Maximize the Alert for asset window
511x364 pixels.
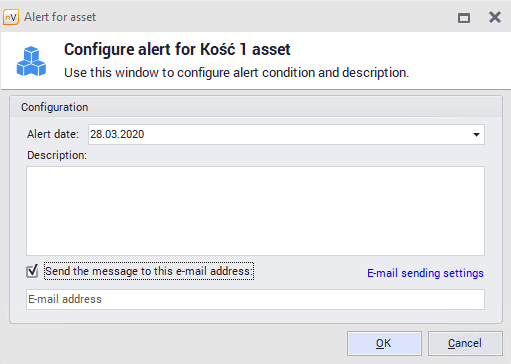(464, 17)
